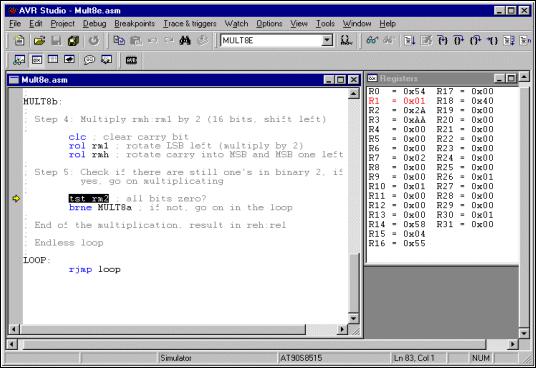This screenshot has height=368, width=536.
Task: Select the R18 = 0x40 register entry
Action: click(x=465, y=101)
